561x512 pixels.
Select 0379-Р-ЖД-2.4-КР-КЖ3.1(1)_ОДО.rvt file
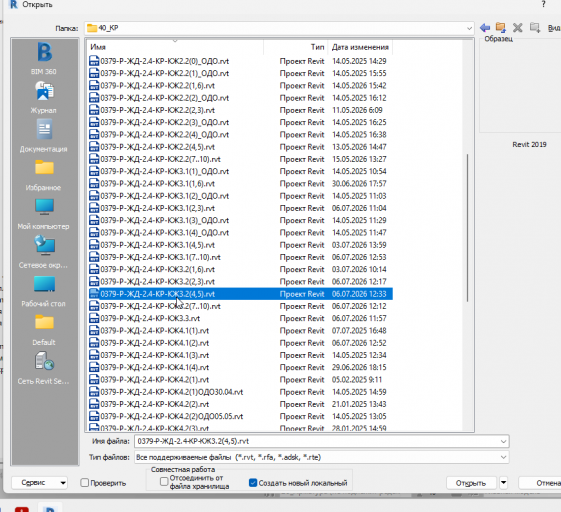(x=240, y=171)
